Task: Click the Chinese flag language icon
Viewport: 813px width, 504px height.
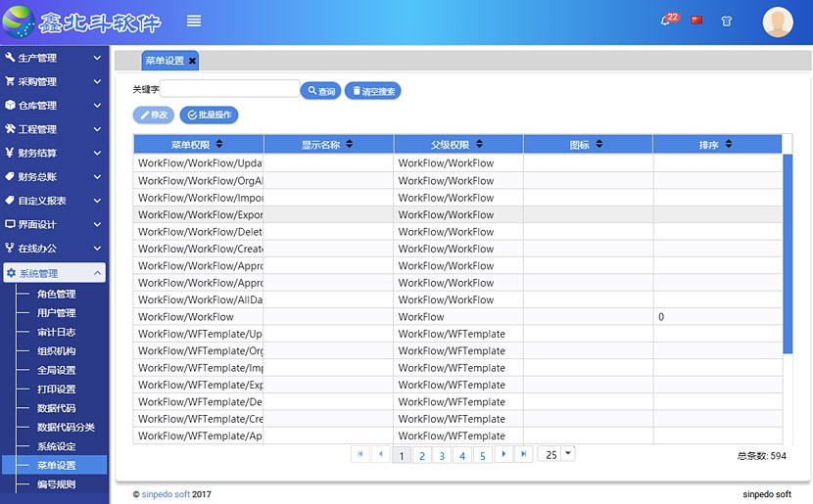Action: 696,21
